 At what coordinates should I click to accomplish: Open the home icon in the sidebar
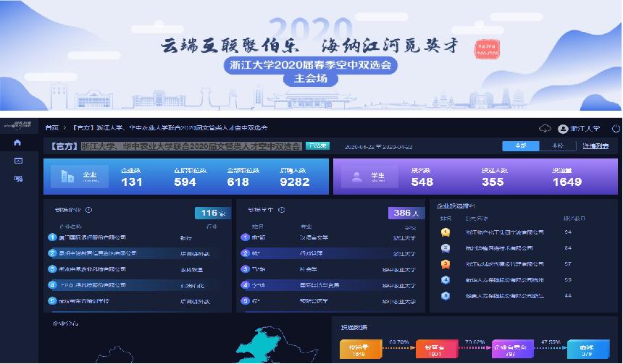pyautogui.click(x=17, y=143)
